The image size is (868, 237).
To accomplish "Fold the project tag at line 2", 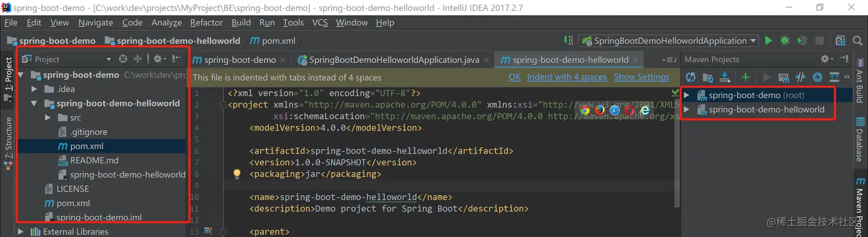I will click(223, 106).
